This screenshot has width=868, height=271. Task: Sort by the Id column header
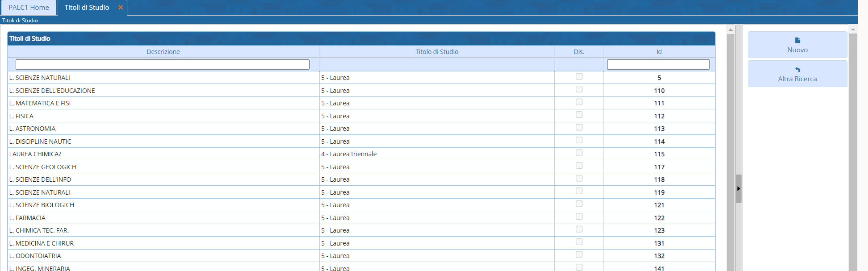tap(658, 52)
